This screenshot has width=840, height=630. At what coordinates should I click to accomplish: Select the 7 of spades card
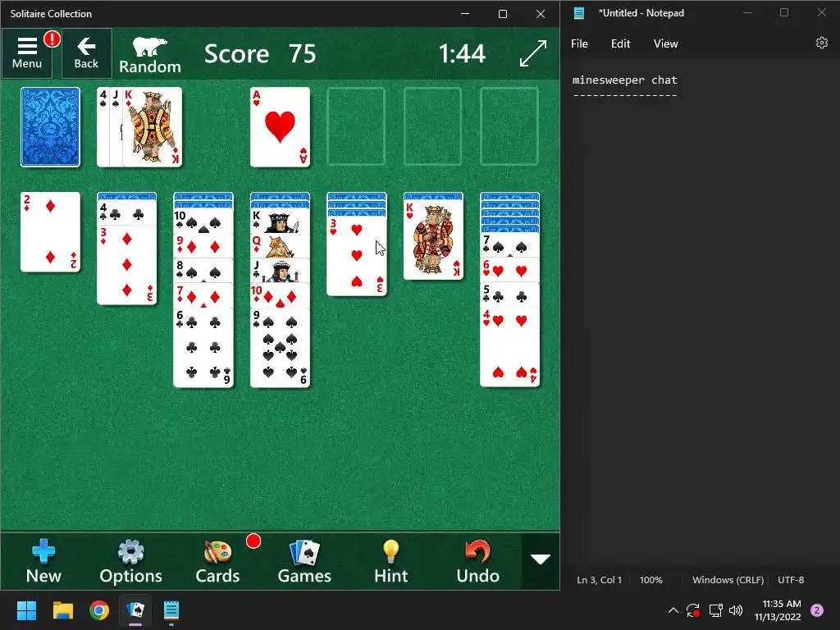pos(510,246)
